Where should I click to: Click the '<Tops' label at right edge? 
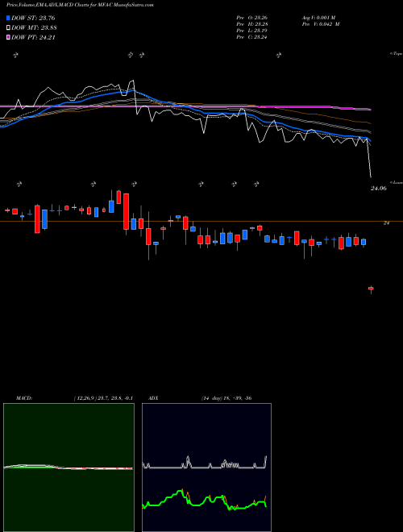click(396, 54)
